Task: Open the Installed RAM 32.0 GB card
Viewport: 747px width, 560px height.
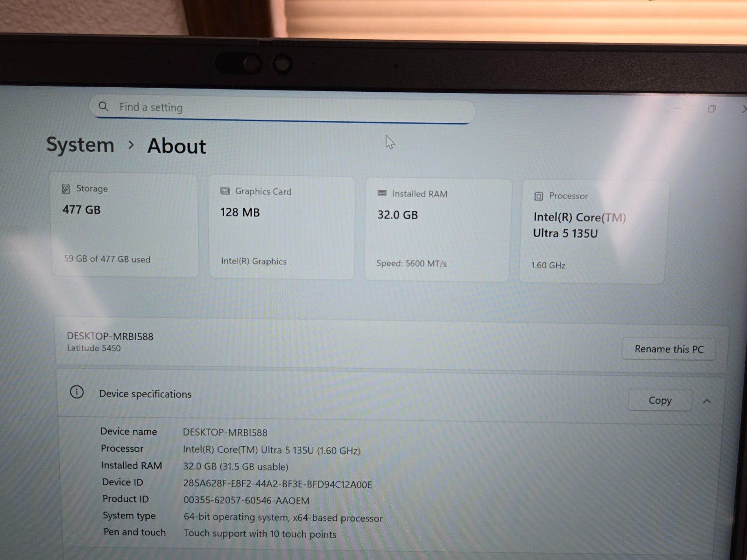Action: click(x=437, y=230)
